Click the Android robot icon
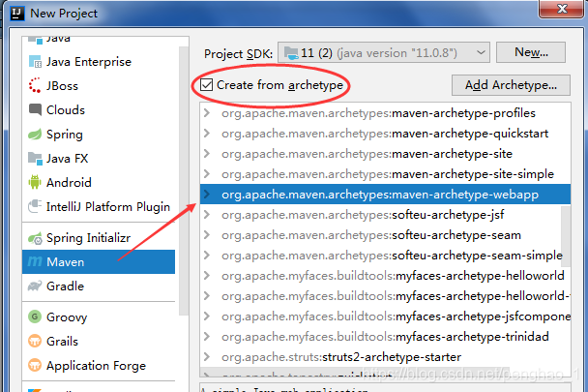Image resolution: width=588 pixels, height=392 pixels. (x=35, y=182)
